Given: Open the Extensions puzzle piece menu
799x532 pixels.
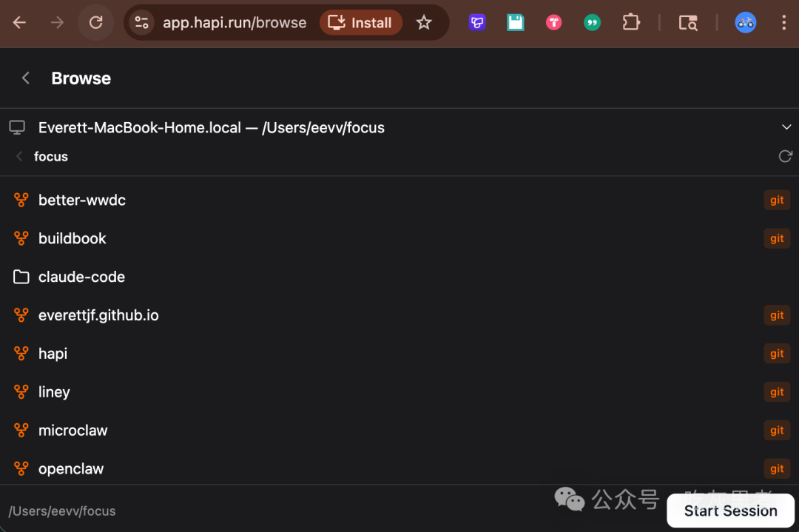Looking at the screenshot, I should 631,22.
